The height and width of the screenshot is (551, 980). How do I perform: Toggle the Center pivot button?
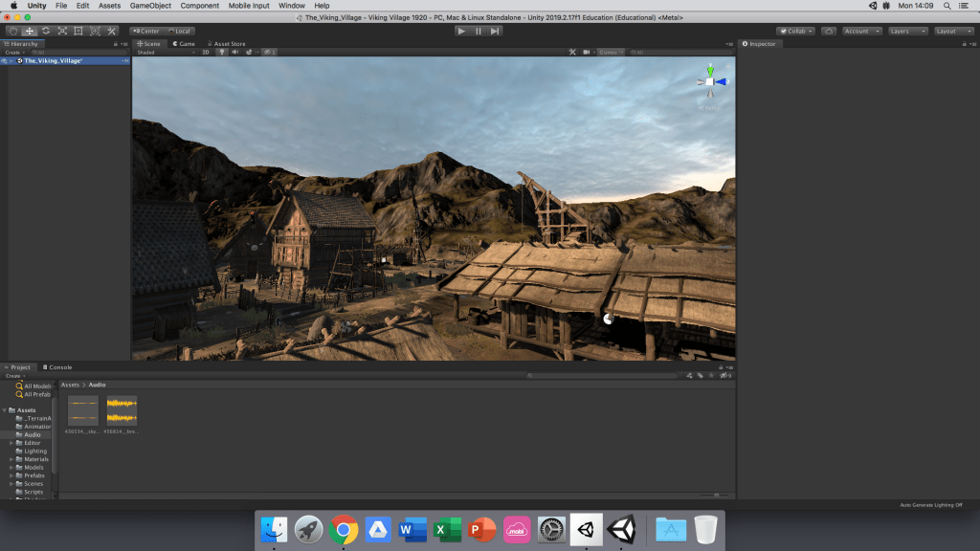(x=145, y=31)
